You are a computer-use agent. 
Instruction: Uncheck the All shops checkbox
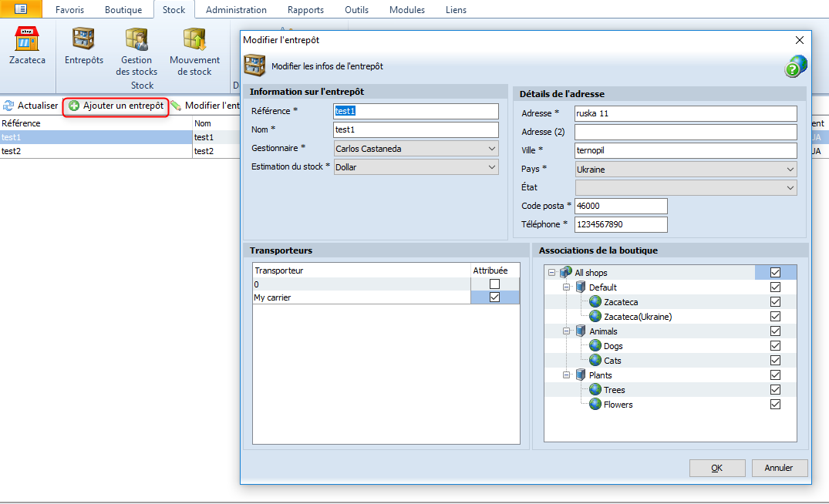pyautogui.click(x=775, y=273)
